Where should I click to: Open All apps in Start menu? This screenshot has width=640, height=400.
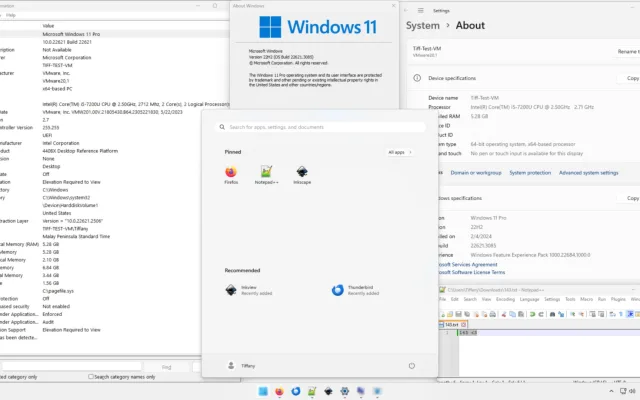coord(400,152)
